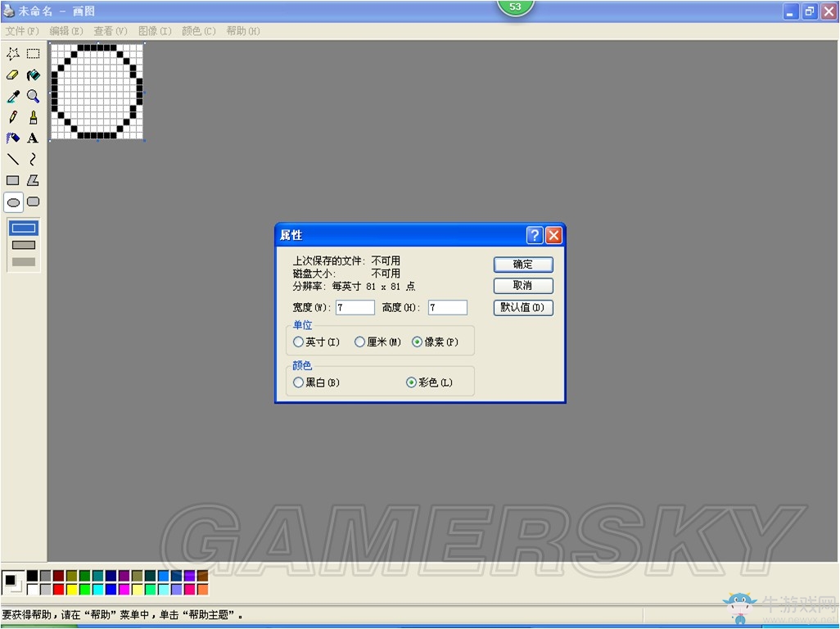Pick the black color swatch
The image size is (840, 629).
pos(32,576)
